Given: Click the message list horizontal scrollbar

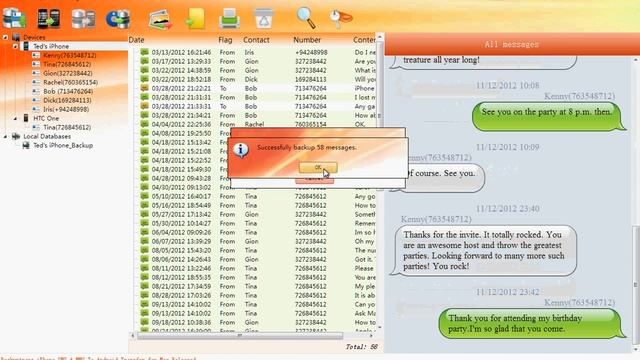Looking at the screenshot, I should pos(240,336).
